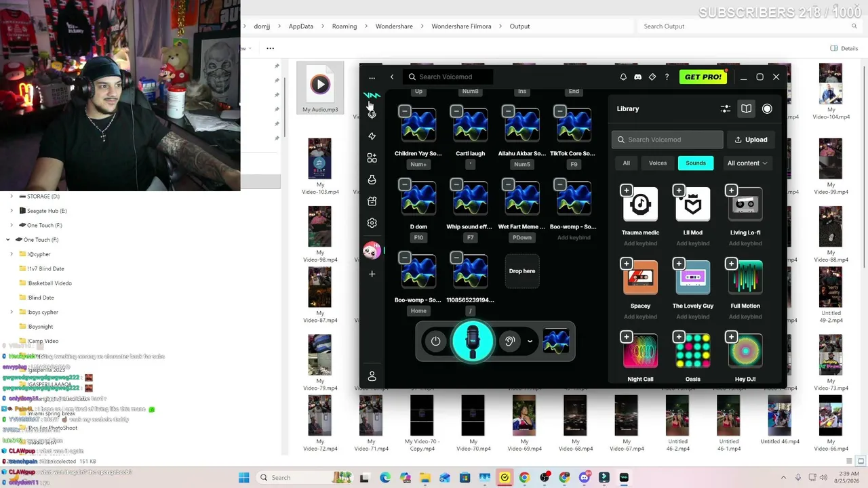Navigate to Roaming breadcrumb in Explorer
Screen dimensions: 868x488
coord(344,26)
